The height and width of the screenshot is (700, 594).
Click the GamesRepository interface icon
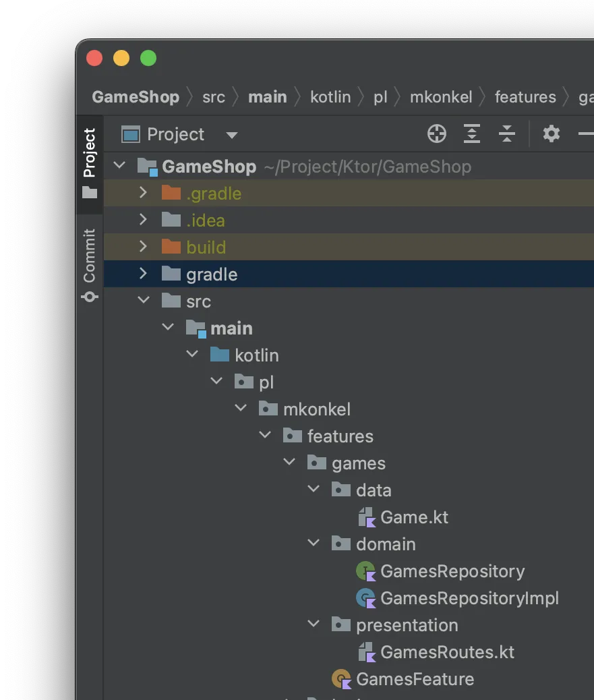click(x=366, y=571)
